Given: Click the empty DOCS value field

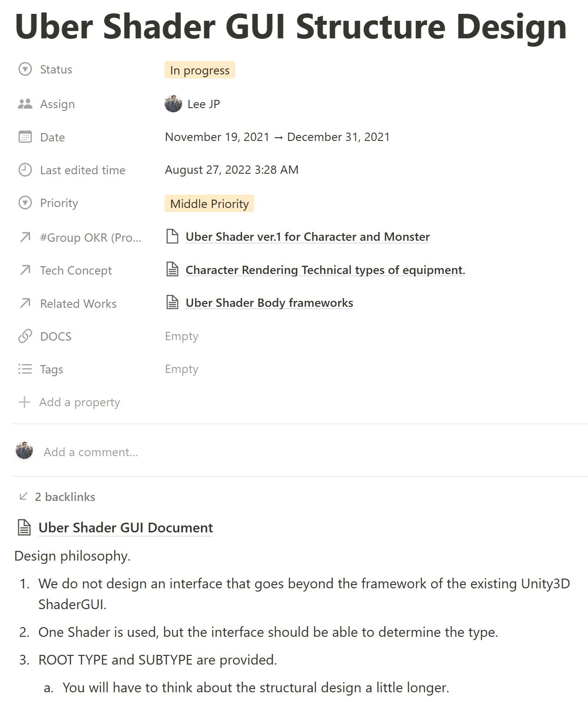Looking at the screenshot, I should (182, 336).
